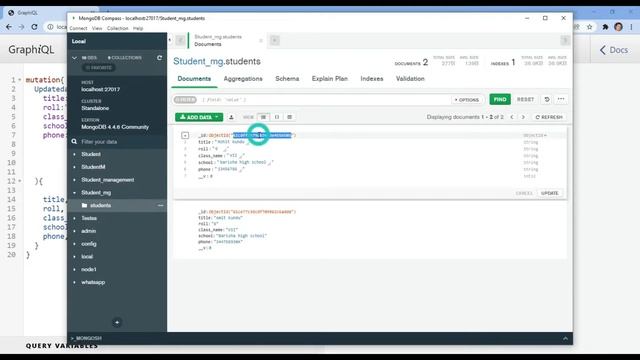Screen dimensions: 640x360
Task: Open students collection options ellipsis menu
Action: click(x=160, y=205)
